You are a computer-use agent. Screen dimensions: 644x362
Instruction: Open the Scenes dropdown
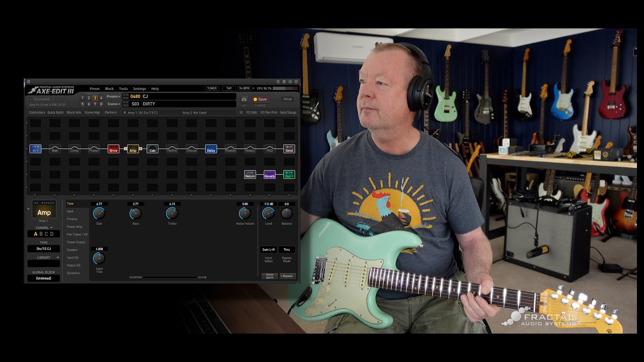coord(113,104)
